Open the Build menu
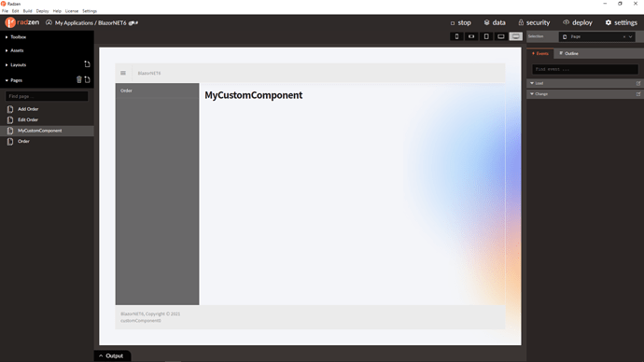 [27, 11]
